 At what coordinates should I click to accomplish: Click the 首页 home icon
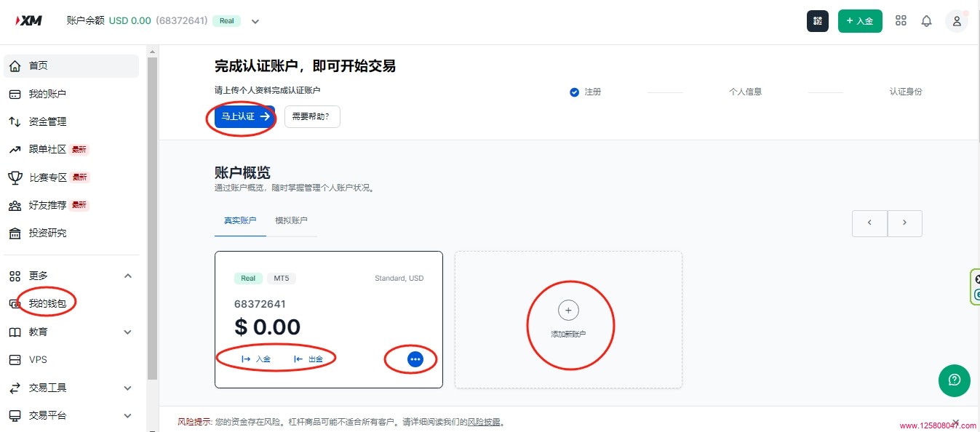tap(15, 66)
